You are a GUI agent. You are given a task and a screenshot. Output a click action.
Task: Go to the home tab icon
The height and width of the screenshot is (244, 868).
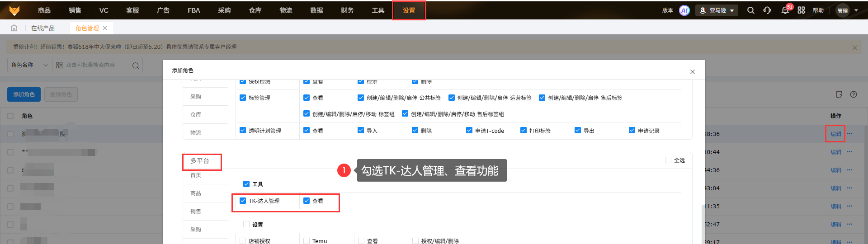(x=14, y=28)
